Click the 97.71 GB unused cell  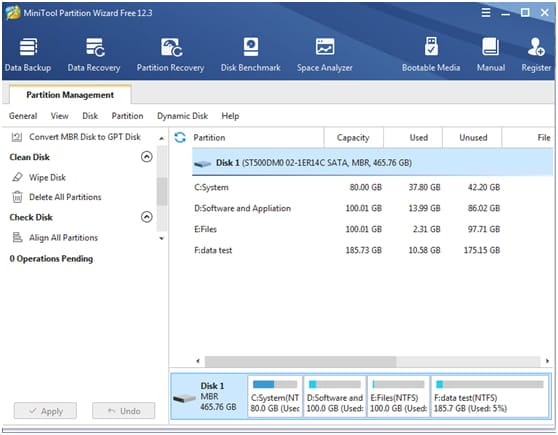coord(484,229)
